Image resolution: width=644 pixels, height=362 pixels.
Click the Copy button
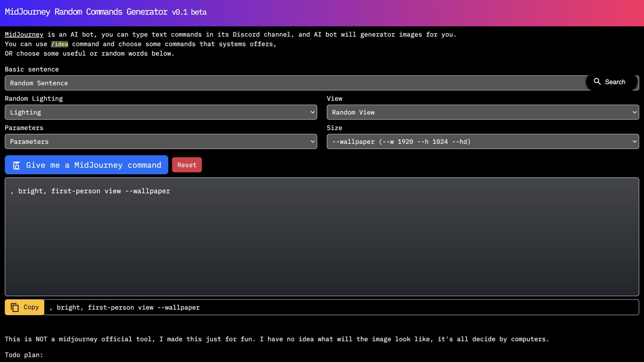pyautogui.click(x=24, y=307)
